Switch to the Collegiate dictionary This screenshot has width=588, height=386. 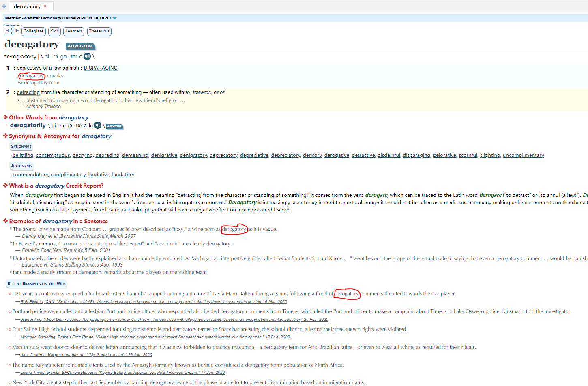tap(34, 31)
